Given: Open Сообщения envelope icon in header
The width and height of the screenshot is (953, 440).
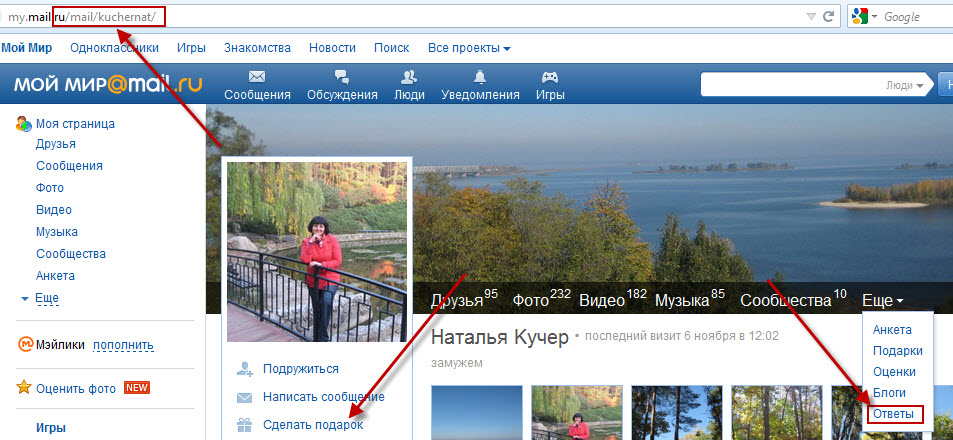Looking at the screenshot, I should tap(257, 77).
